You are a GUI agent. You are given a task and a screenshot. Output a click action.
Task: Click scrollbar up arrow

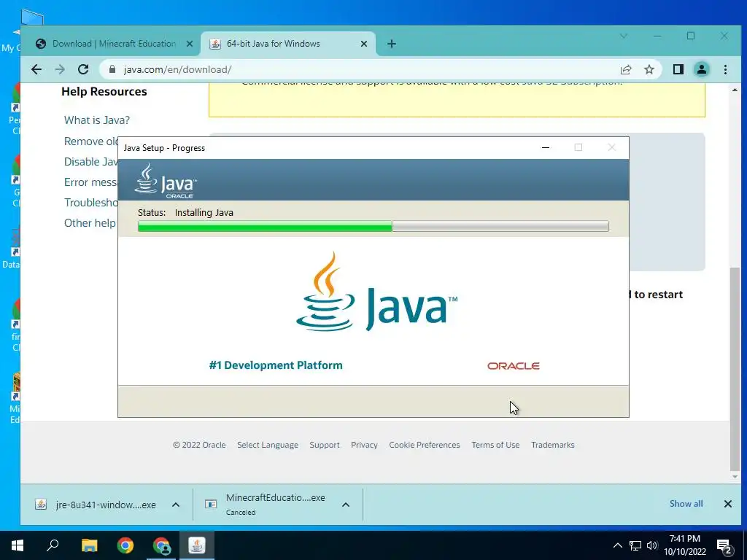(735, 90)
